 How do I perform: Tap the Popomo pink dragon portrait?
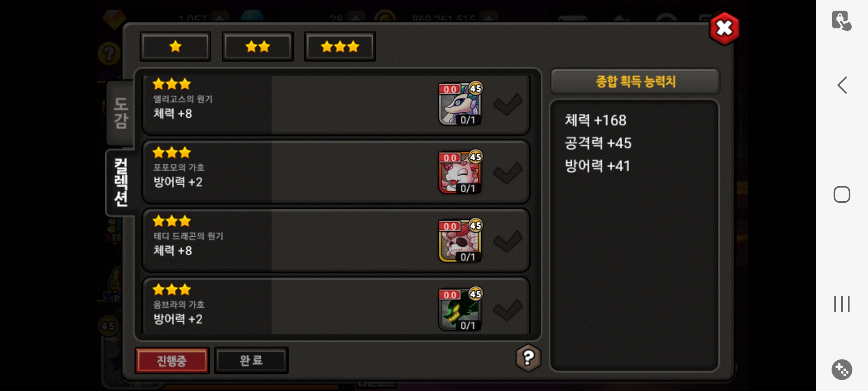point(460,173)
